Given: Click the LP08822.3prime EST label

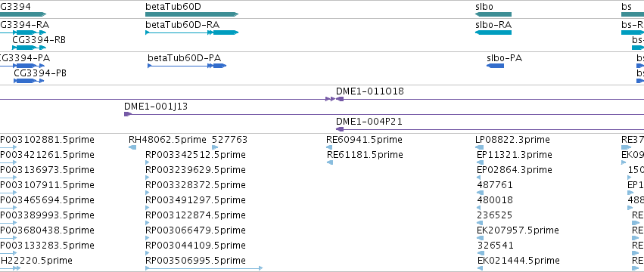Looking at the screenshot, I should coord(512,140).
